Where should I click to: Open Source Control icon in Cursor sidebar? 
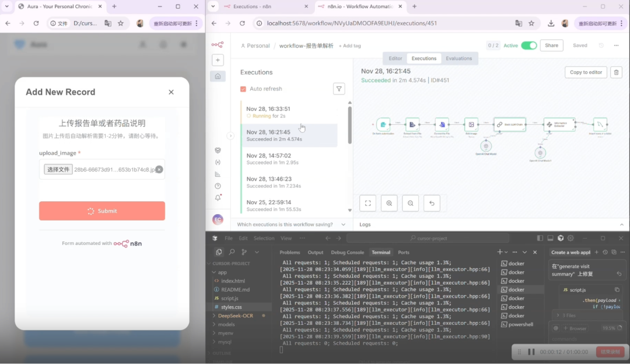click(x=244, y=252)
